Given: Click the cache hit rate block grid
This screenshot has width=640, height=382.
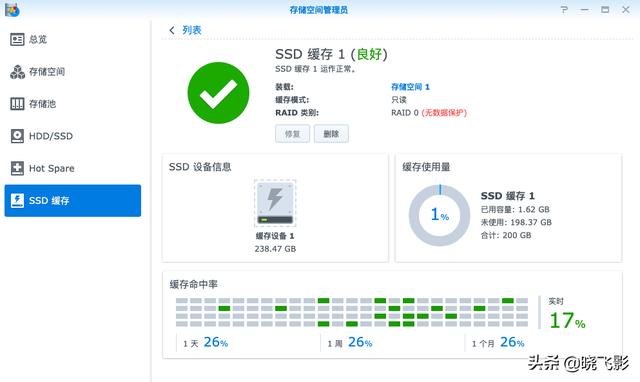Looking at the screenshot, I should tap(352, 312).
